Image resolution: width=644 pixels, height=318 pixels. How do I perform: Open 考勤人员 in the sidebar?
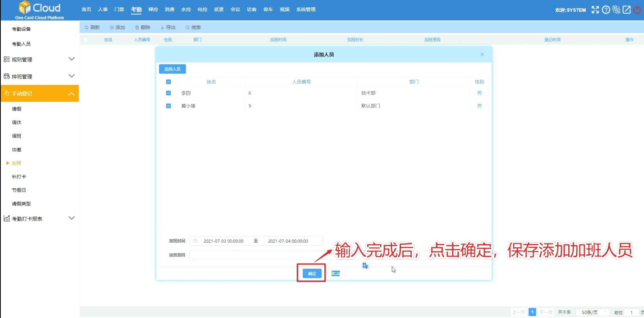[21, 44]
